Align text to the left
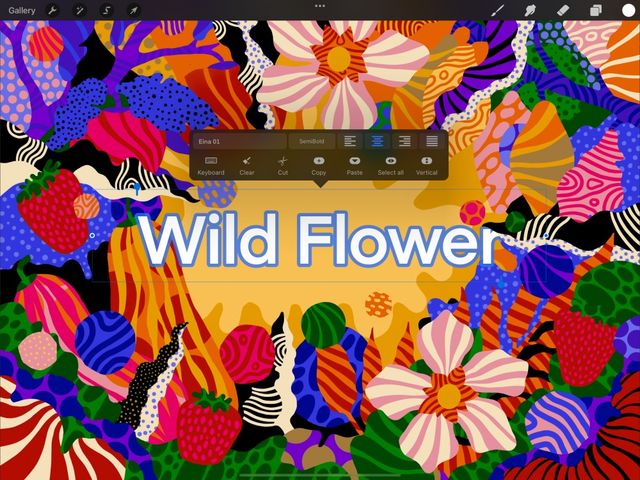The height and width of the screenshot is (480, 640). [350, 141]
